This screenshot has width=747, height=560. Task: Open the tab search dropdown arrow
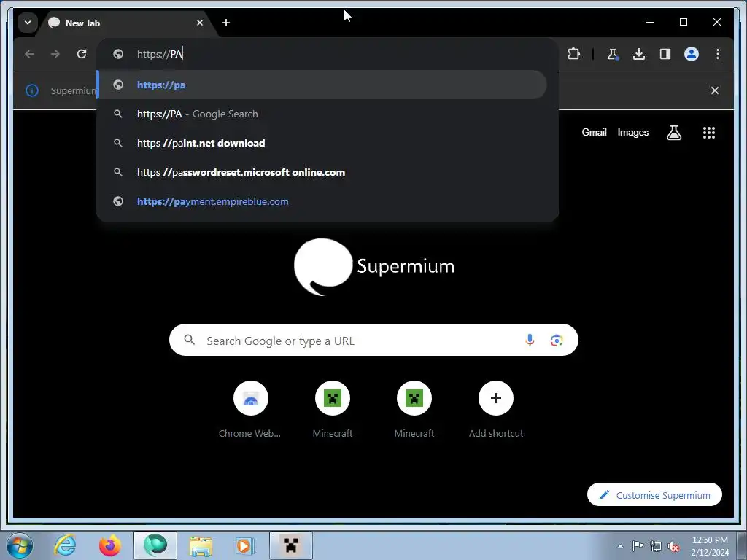point(28,23)
